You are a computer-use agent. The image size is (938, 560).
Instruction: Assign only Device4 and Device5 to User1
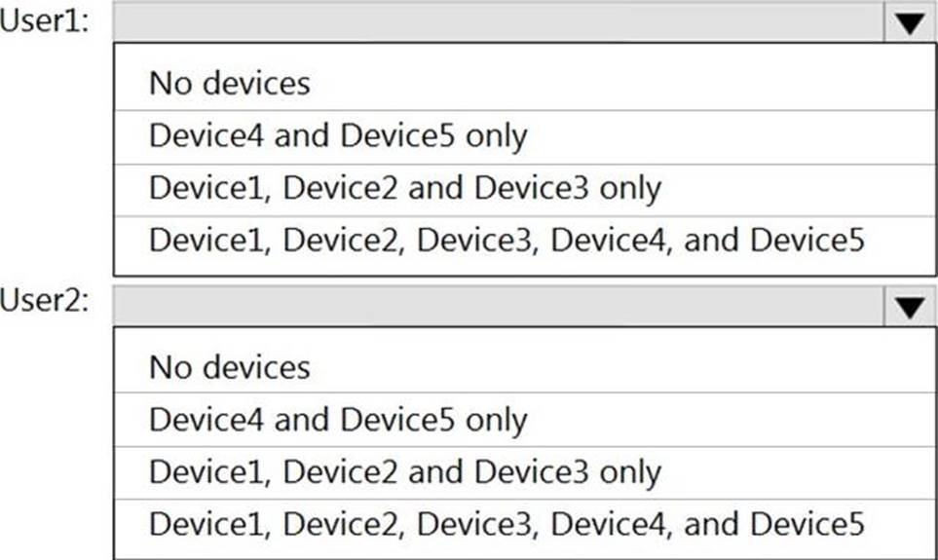point(338,135)
